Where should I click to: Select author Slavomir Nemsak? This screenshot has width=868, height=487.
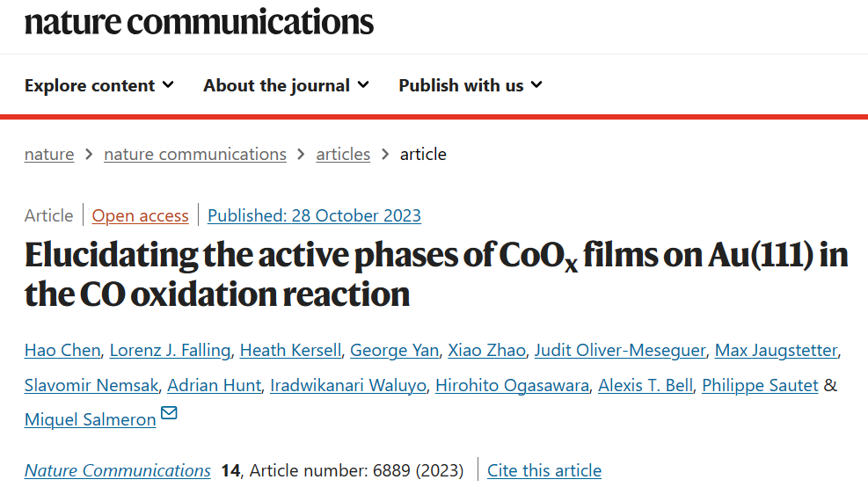pos(91,385)
